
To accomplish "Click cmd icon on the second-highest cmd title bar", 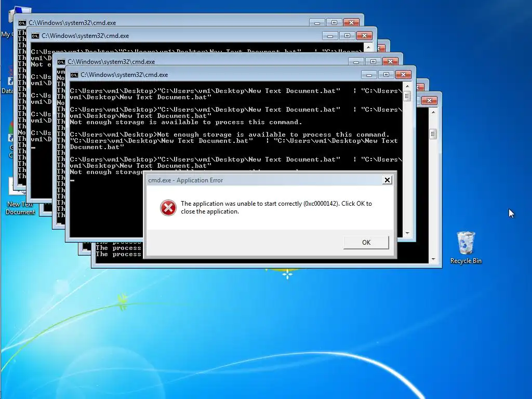I will point(35,36).
